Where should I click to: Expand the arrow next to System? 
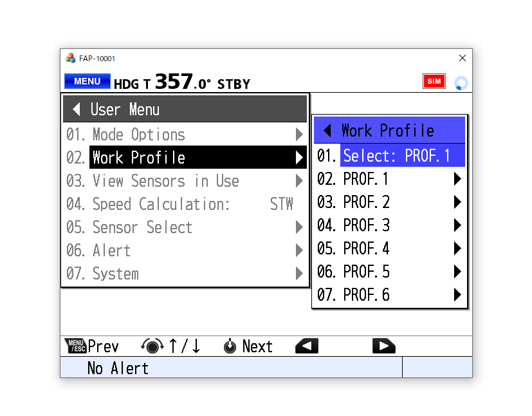coord(299,274)
